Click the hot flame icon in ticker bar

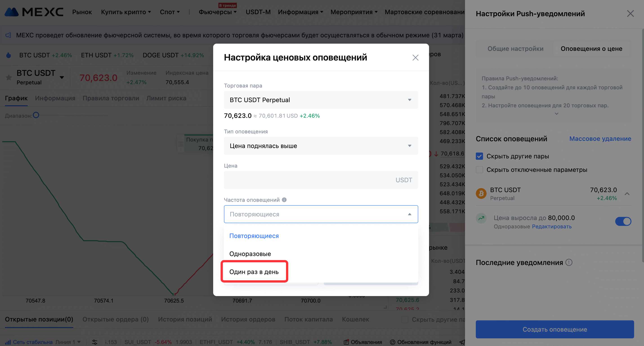pyautogui.click(x=9, y=55)
